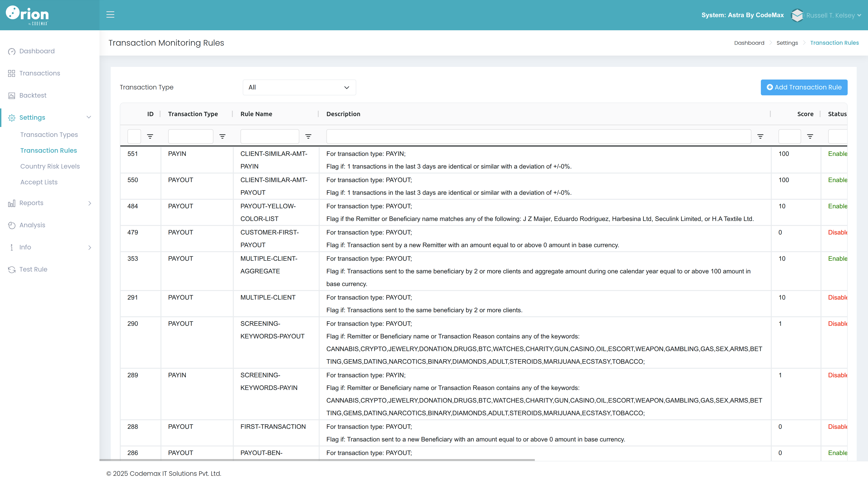Open the Transaction Type All dropdown

(x=299, y=88)
